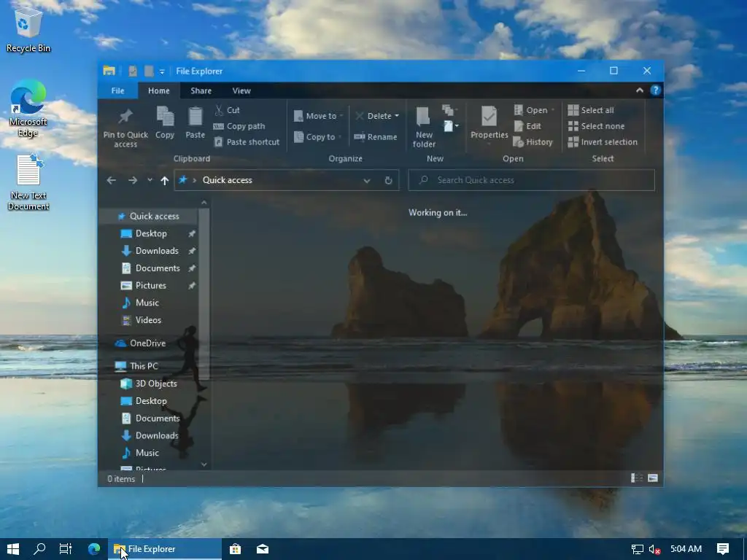747x560 pixels.
Task: Click Select all in Select group
Action: pos(591,110)
